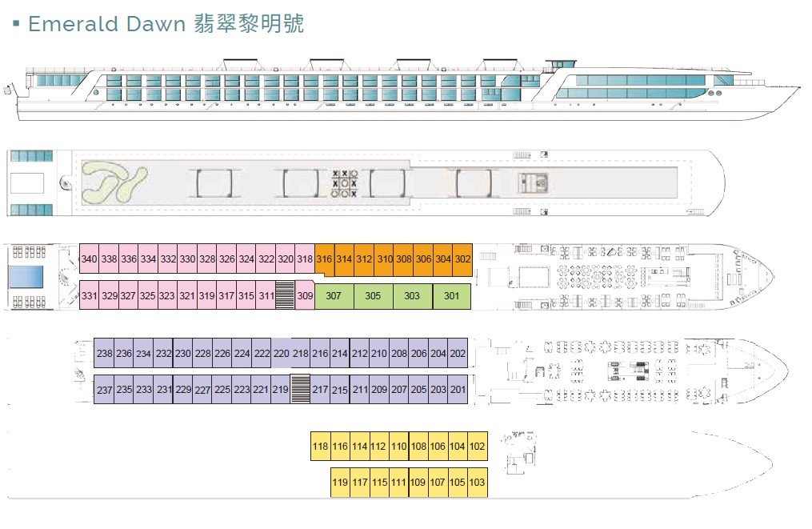Viewport: 812px width, 529px height.
Task: Select purple cabin 237
Action: [104, 389]
